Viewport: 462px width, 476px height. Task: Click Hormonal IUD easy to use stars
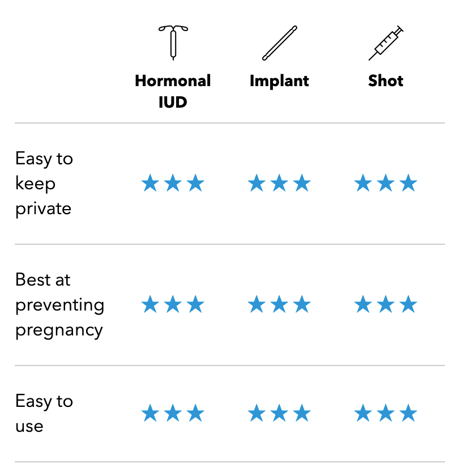[x=173, y=413]
